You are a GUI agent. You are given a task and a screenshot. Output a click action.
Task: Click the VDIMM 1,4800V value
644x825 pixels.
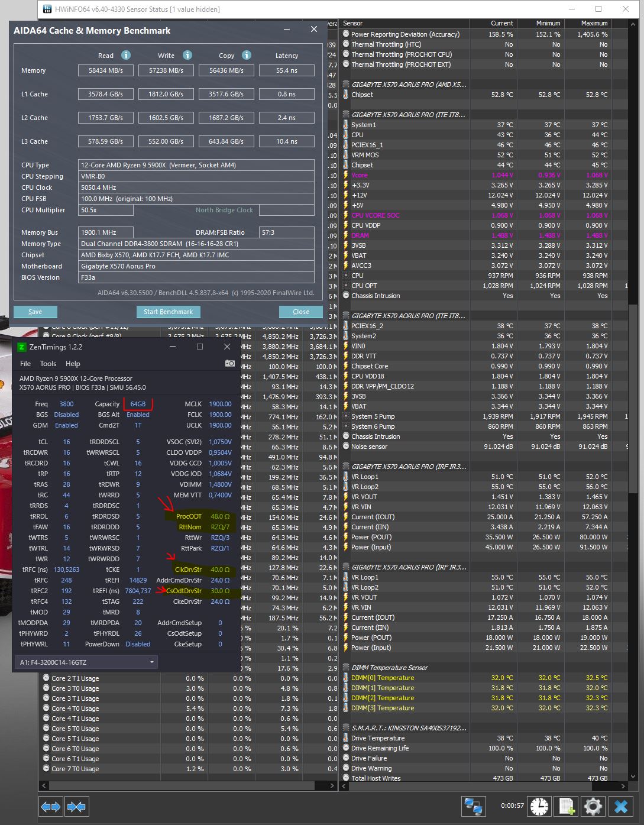pyautogui.click(x=220, y=484)
